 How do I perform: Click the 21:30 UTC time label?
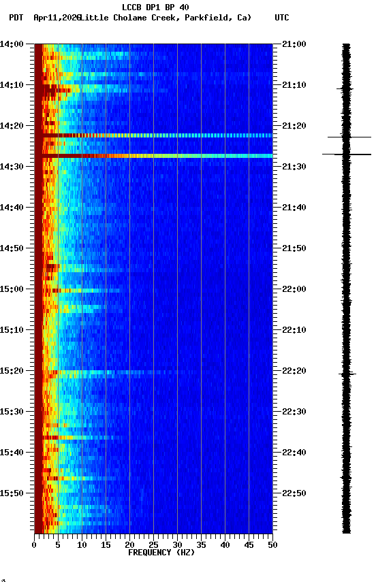tap(294, 167)
